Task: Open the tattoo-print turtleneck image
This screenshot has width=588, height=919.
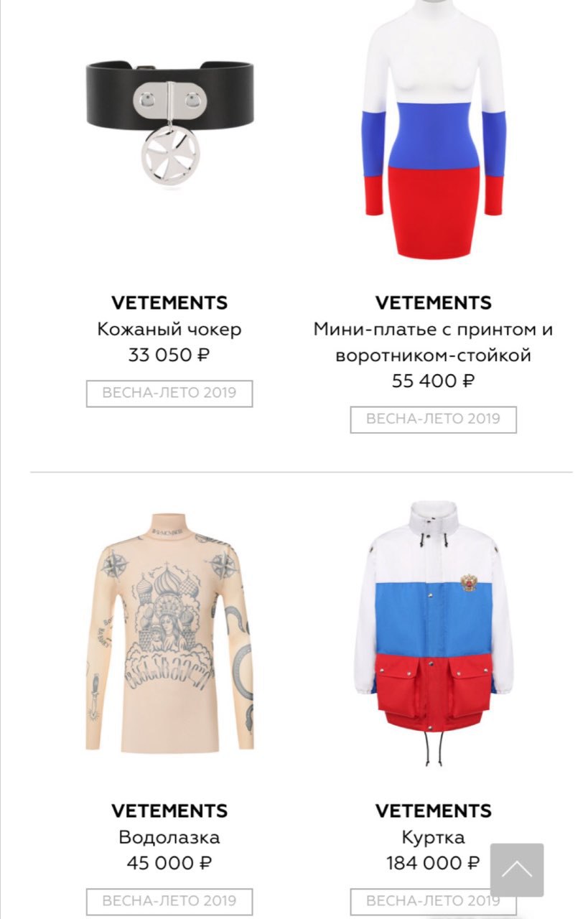Action: 169,632
